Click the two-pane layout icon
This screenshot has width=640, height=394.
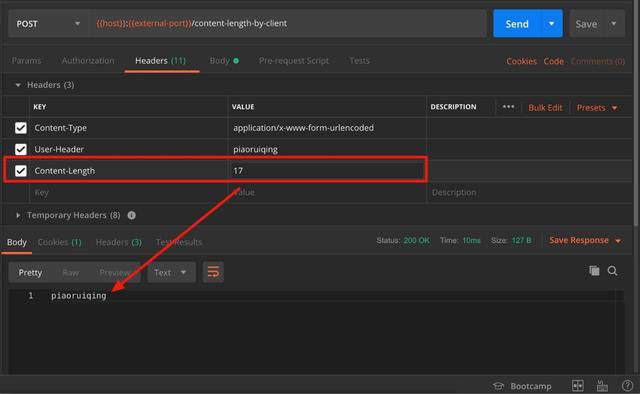click(578, 386)
